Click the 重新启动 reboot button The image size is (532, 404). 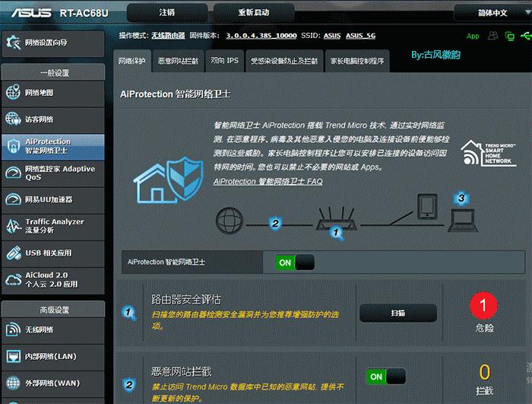pyautogui.click(x=254, y=13)
